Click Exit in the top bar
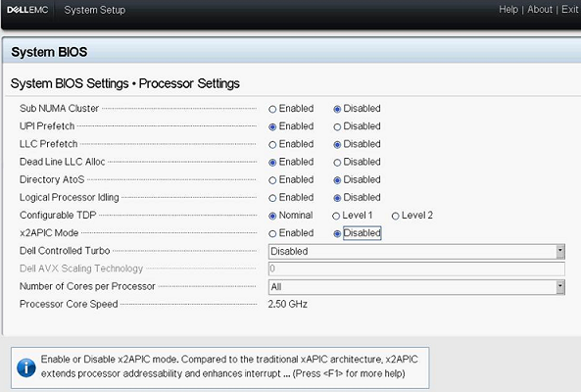 pyautogui.click(x=569, y=9)
